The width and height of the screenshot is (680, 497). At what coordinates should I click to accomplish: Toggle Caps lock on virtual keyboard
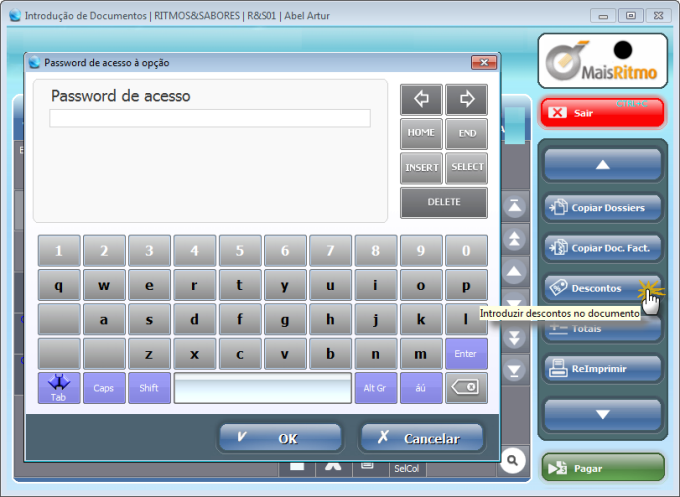pyautogui.click(x=104, y=388)
